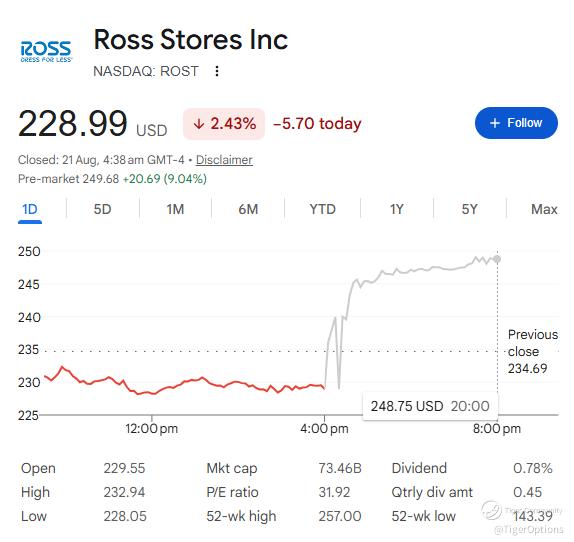Click the 248.75 USD price tooltip

(x=430, y=406)
